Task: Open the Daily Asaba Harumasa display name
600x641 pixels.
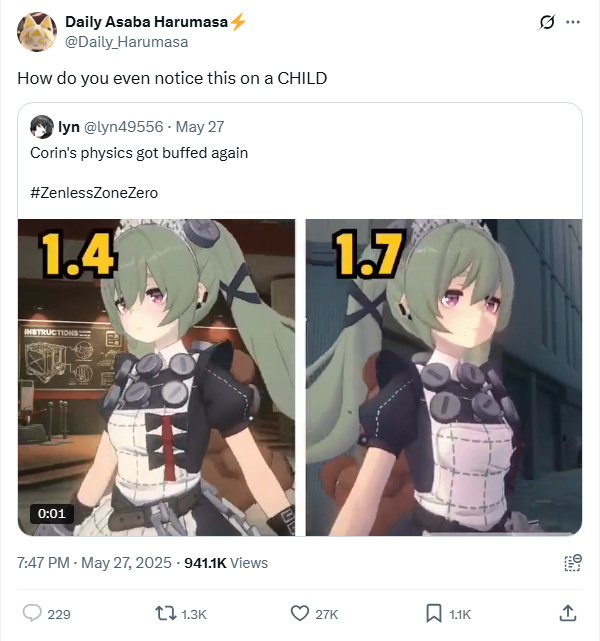Action: (x=146, y=22)
